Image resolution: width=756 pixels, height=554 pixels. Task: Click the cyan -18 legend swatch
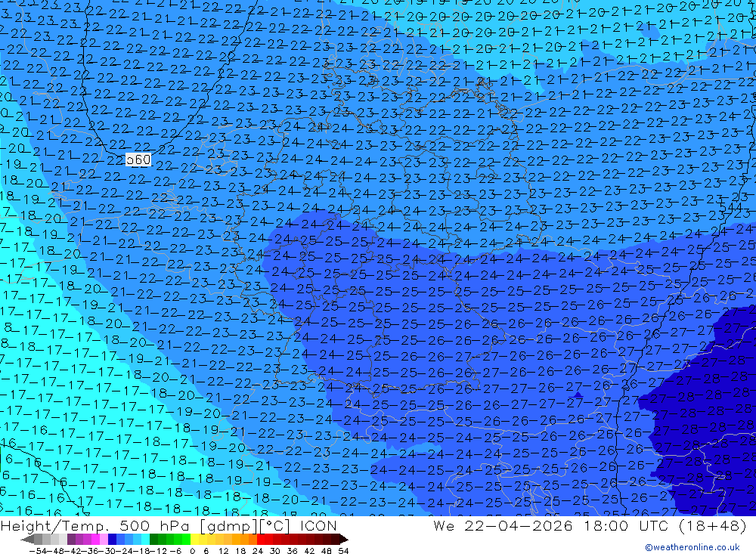click(x=145, y=539)
